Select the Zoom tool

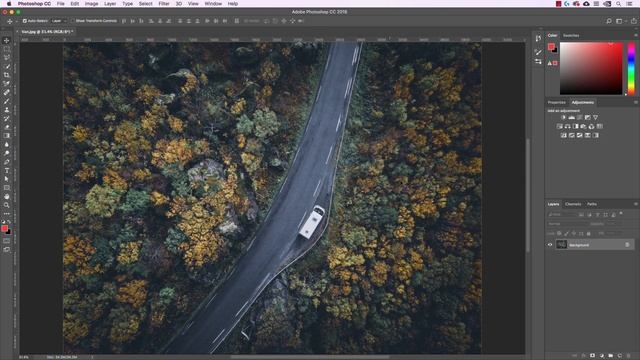[x=7, y=205]
